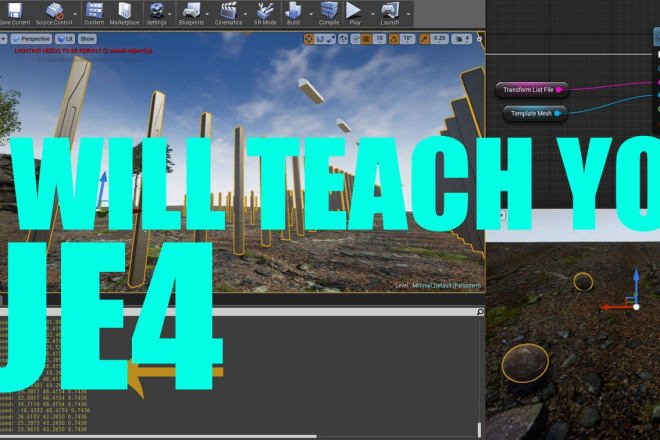
Task: Expand the Settings dropdown arrow
Action: (x=170, y=14)
